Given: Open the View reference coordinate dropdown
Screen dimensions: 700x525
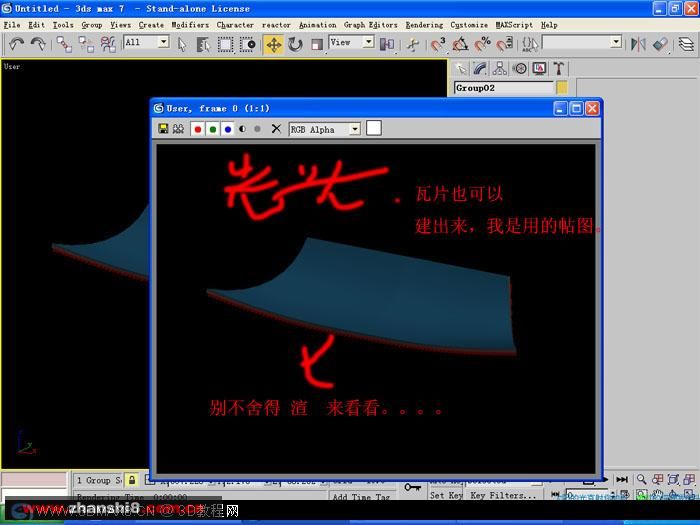Looking at the screenshot, I should 368,42.
